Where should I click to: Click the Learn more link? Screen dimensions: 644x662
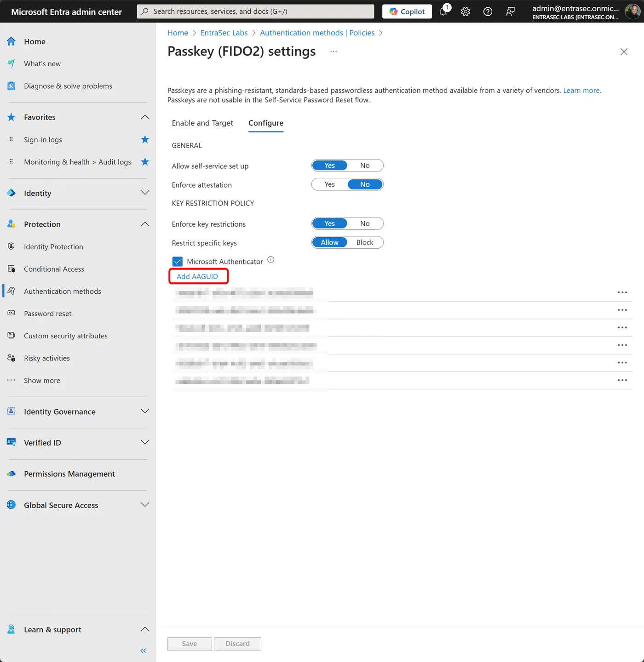click(x=582, y=91)
